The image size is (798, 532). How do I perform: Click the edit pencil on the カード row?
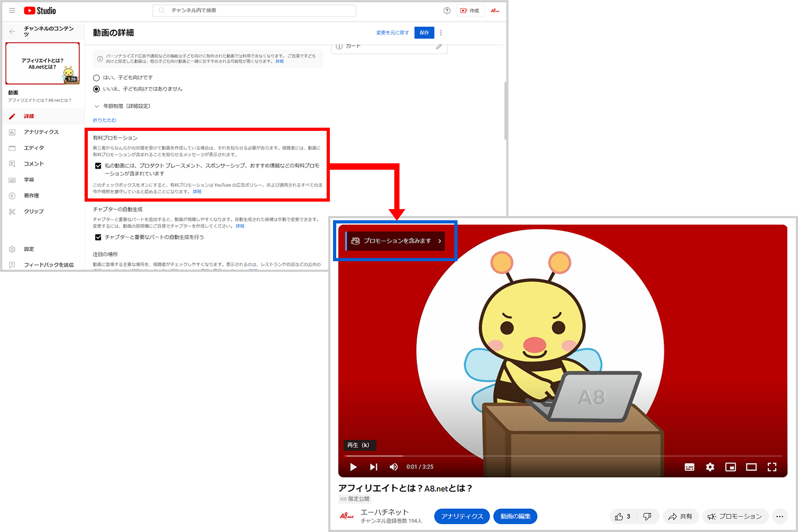coord(439,46)
